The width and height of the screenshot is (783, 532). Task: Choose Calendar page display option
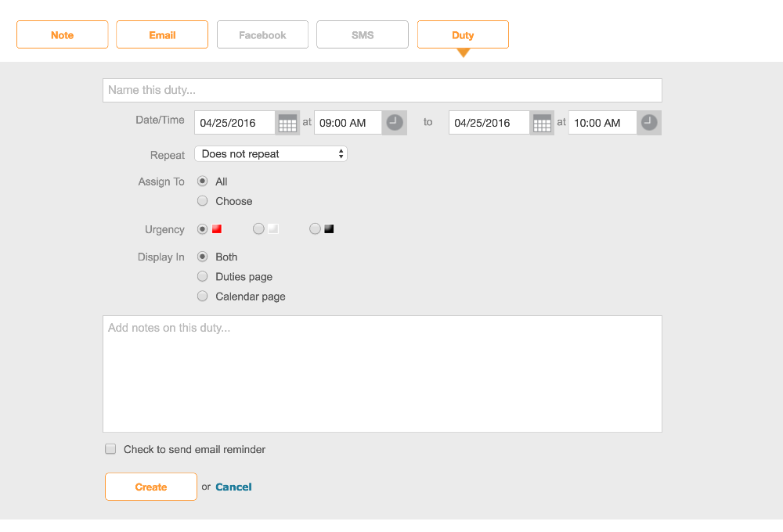coord(202,297)
